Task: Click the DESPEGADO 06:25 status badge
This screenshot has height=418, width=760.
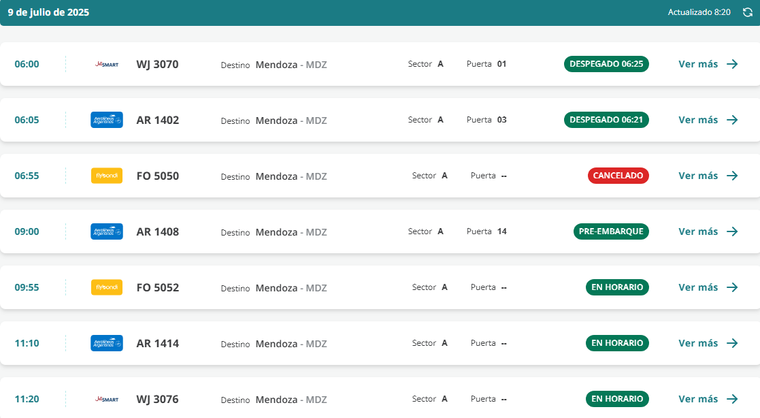Action: (x=606, y=64)
